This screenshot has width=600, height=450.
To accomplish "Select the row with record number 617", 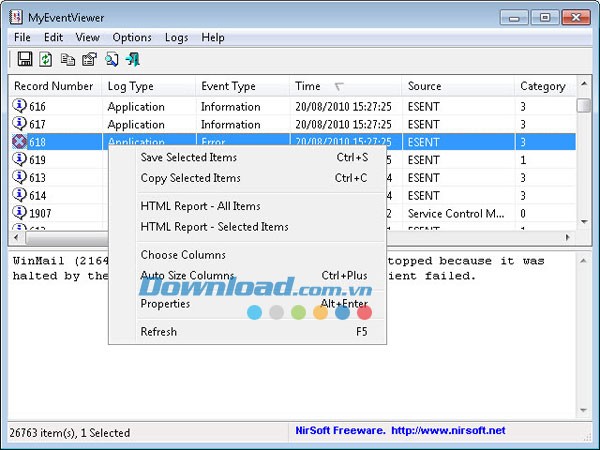I will (x=292, y=124).
